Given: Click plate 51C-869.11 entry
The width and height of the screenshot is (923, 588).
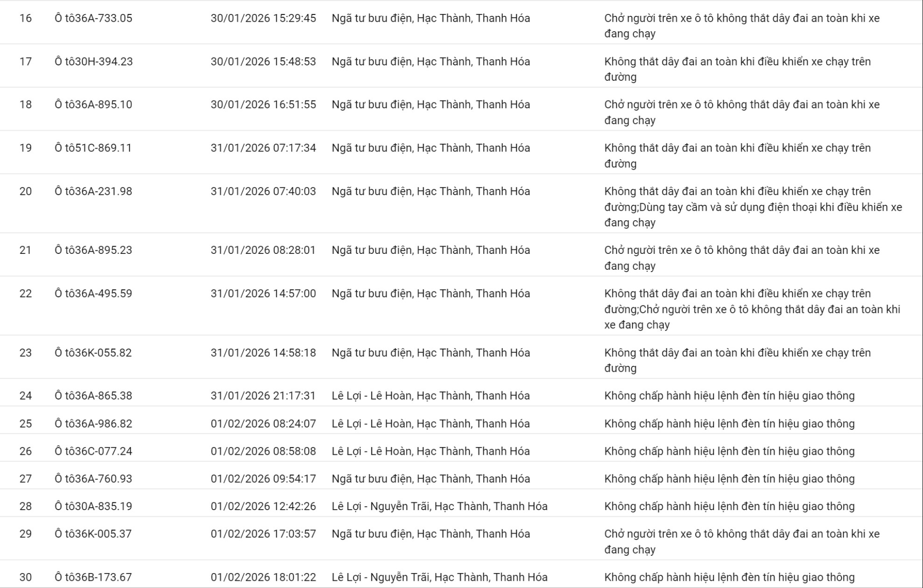Looking at the screenshot, I should (x=93, y=148).
